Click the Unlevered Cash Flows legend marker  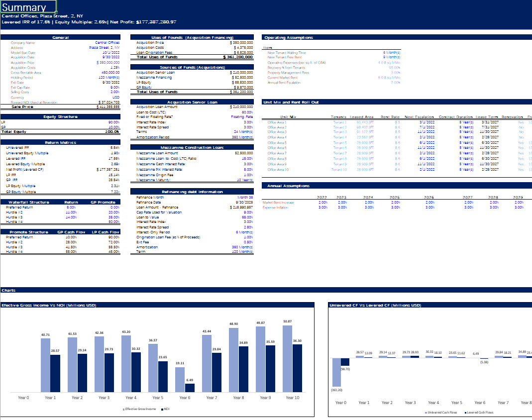pos(426,413)
